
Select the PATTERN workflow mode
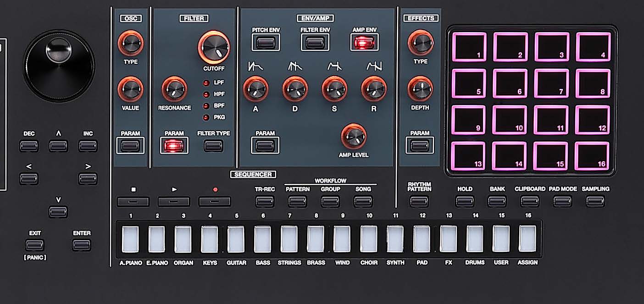click(x=297, y=201)
